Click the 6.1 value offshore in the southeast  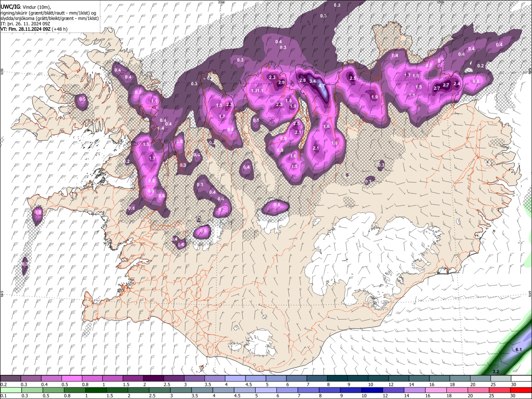click(518, 350)
